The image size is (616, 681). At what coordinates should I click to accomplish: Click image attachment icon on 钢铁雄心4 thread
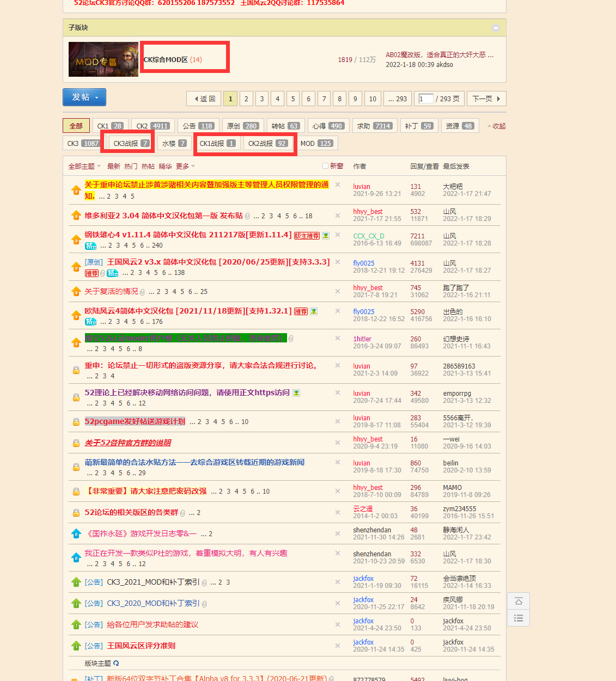click(326, 236)
